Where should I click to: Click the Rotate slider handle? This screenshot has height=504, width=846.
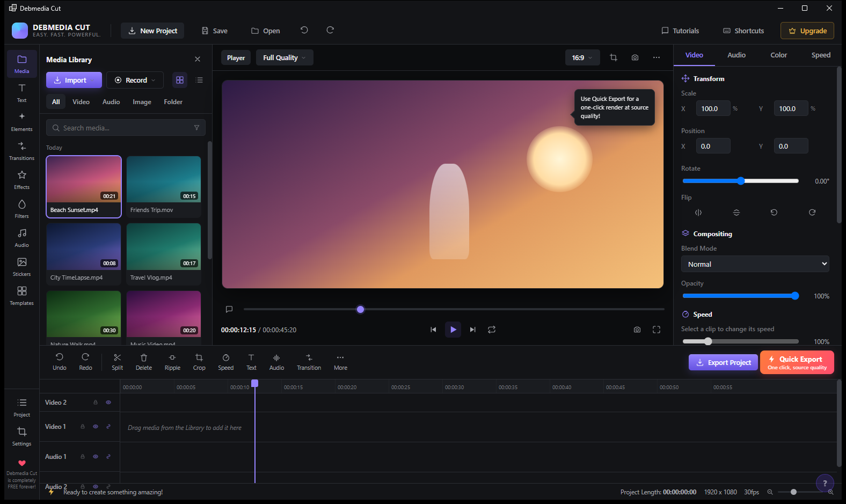coord(741,181)
